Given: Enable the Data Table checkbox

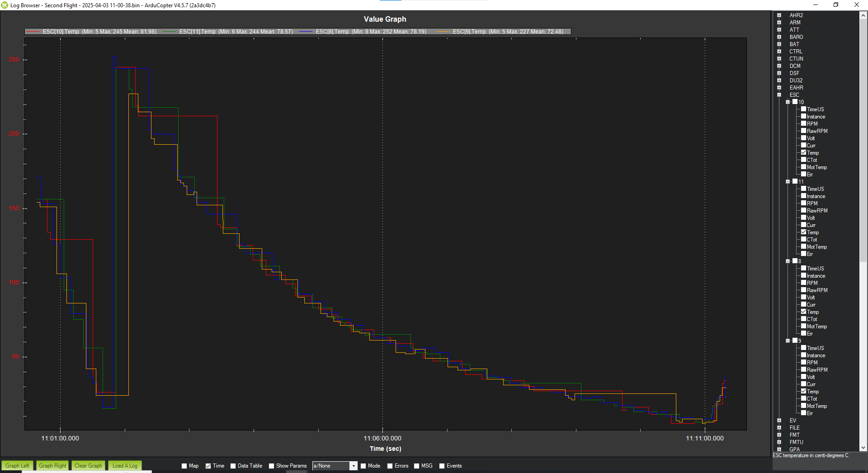Looking at the screenshot, I should 233,466.
